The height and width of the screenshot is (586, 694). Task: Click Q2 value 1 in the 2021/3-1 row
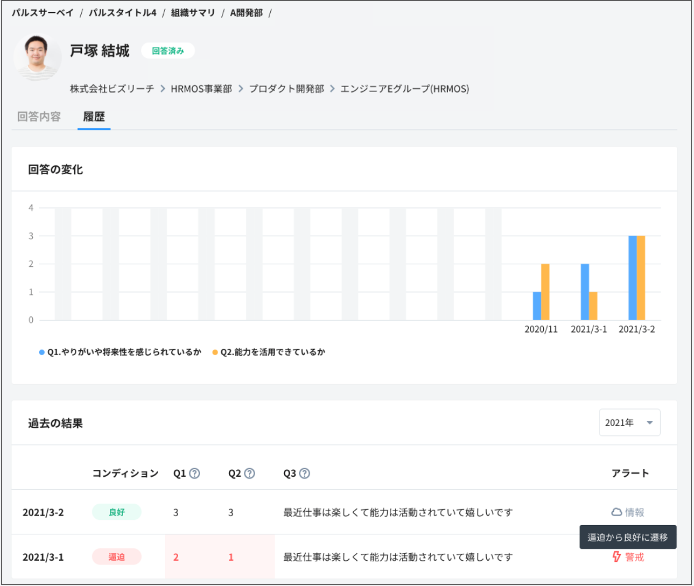[231, 557]
